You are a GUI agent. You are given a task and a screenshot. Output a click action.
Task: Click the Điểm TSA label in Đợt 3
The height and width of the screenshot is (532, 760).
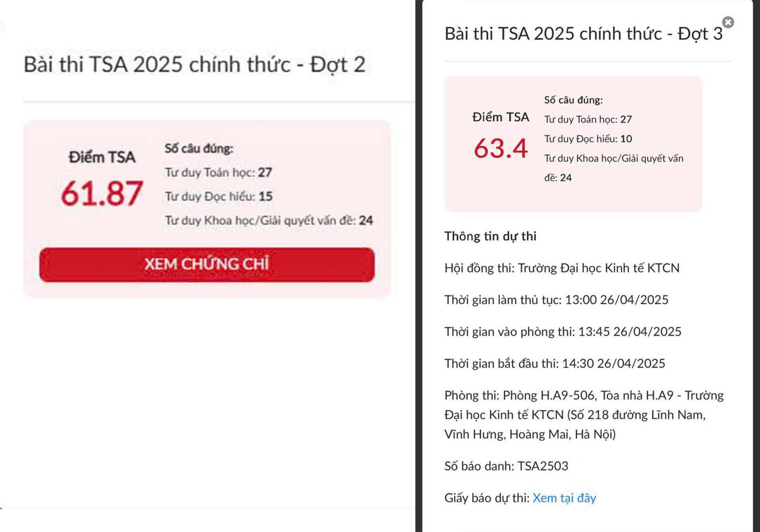501,117
